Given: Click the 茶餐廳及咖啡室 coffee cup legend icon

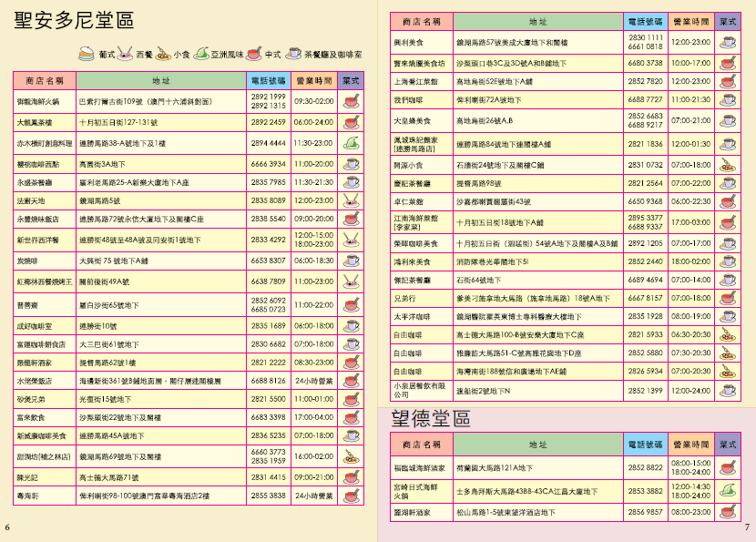Looking at the screenshot, I should (293, 54).
